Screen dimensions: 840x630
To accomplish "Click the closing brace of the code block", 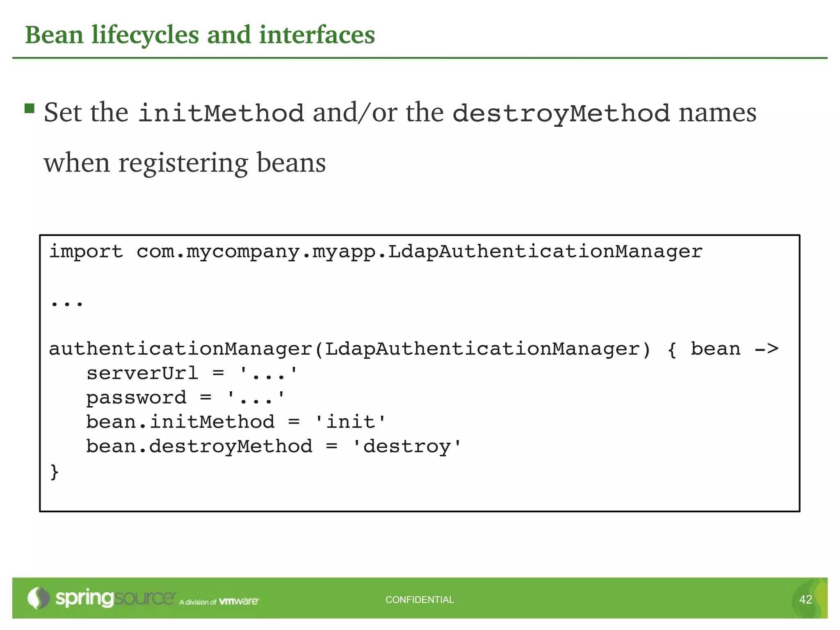I will (54, 472).
